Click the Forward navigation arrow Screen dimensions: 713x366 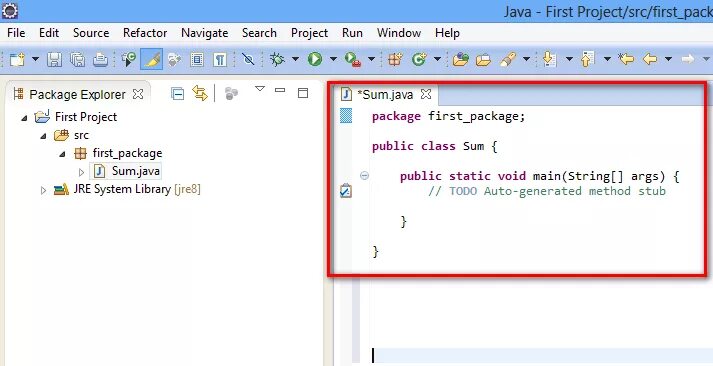(688, 60)
